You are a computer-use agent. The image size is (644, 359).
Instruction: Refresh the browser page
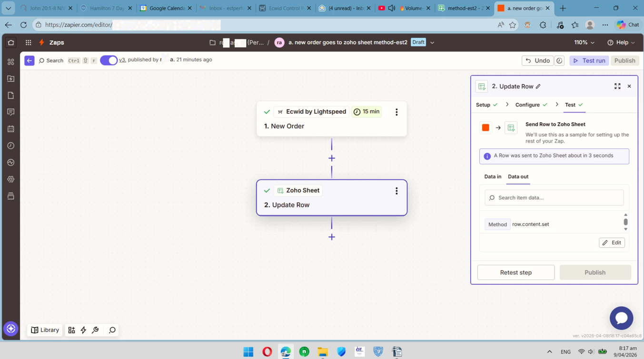point(23,25)
